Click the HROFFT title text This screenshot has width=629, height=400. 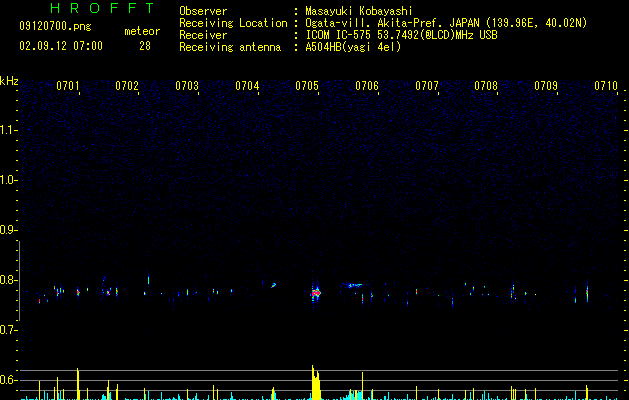pos(102,8)
